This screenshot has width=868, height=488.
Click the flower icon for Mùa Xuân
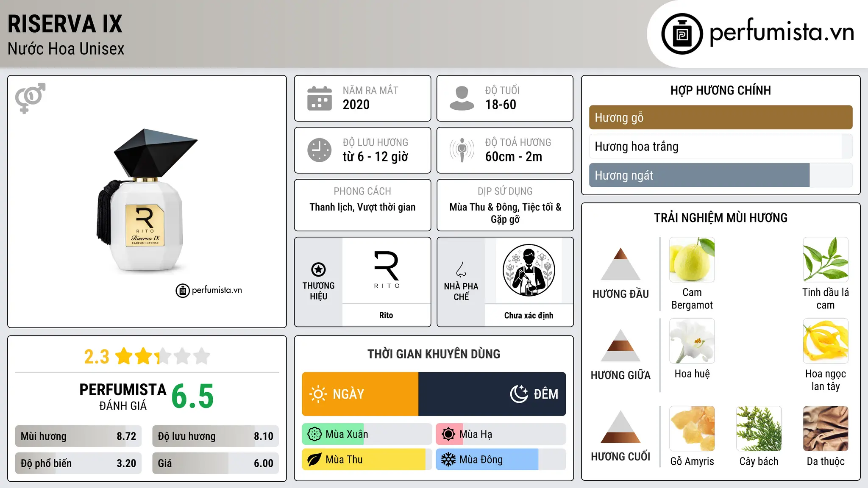pyautogui.click(x=314, y=434)
